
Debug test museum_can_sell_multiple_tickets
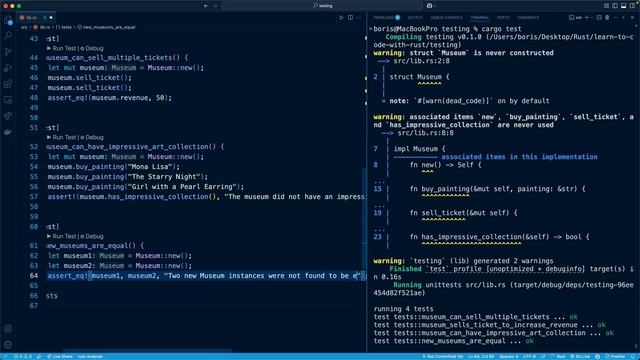point(92,48)
